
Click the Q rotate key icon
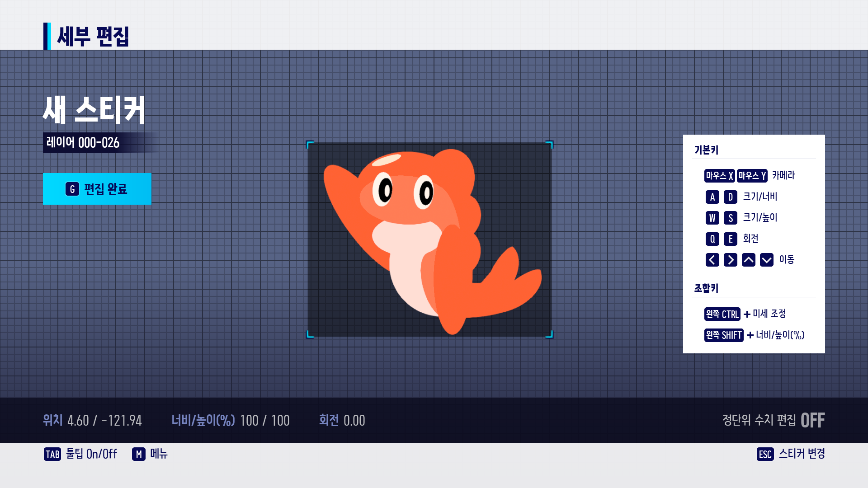click(x=712, y=239)
